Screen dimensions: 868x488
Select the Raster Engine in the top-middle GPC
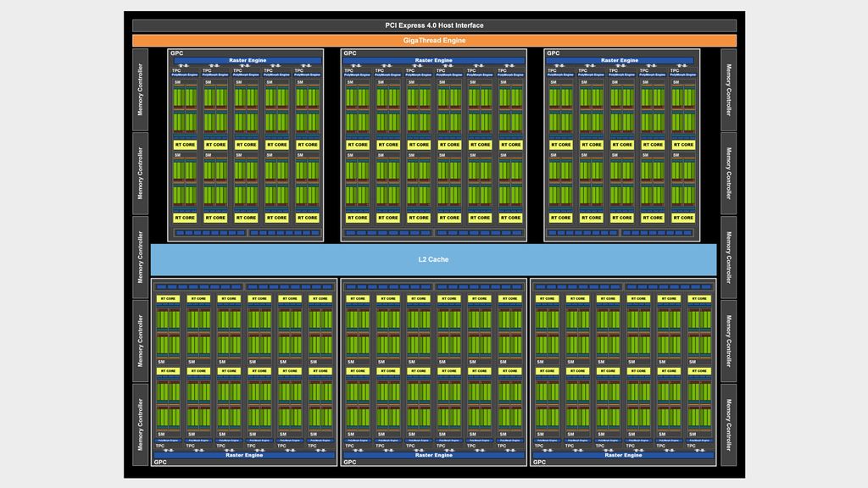433,60
